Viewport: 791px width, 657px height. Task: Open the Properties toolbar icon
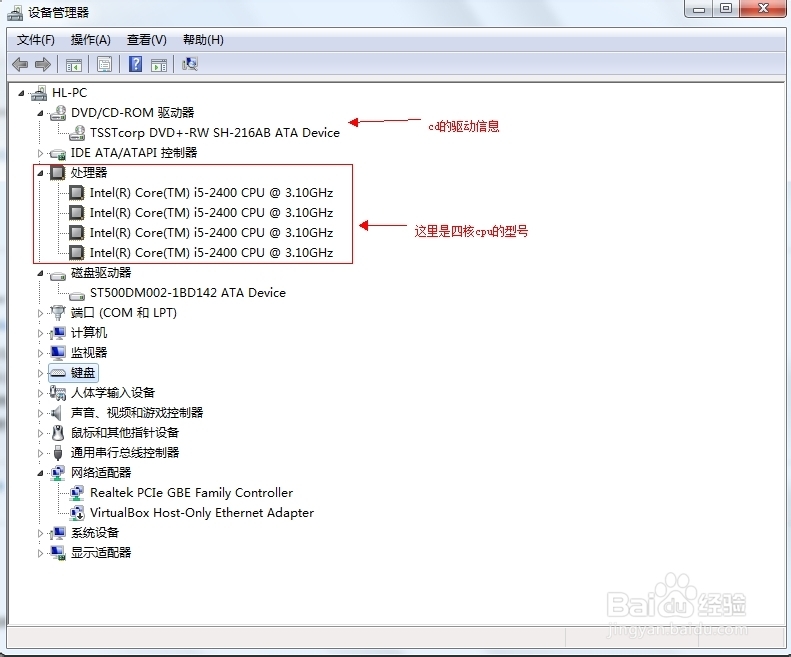click(x=104, y=64)
